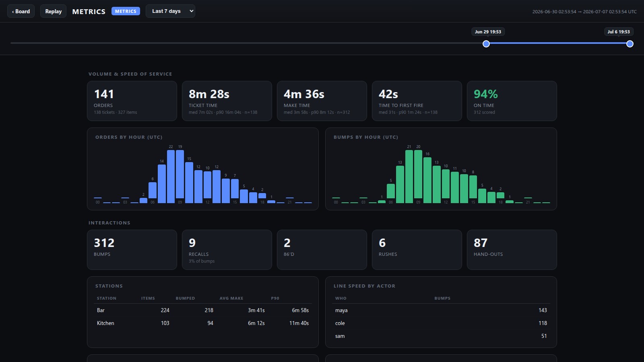Click the range slider start handle

pyautogui.click(x=486, y=44)
